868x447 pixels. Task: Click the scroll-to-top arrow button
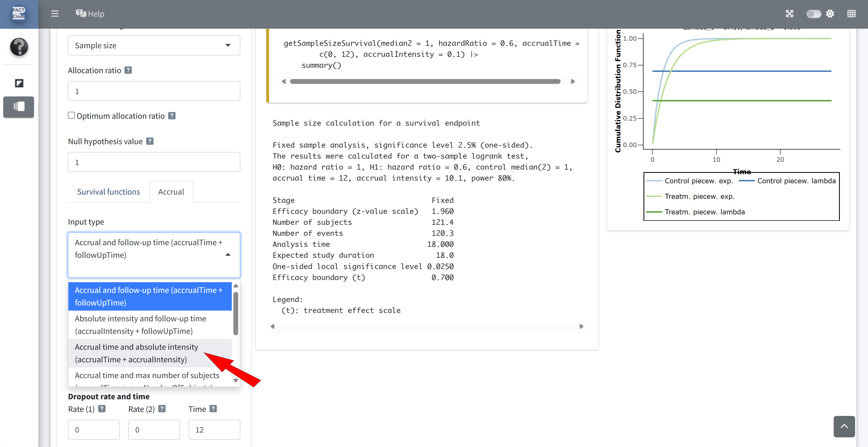844,426
